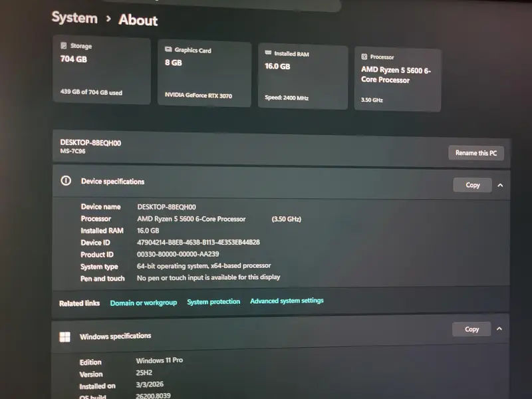Click '439 GB of 704 GB used' text
532x399 pixels.
91,92
